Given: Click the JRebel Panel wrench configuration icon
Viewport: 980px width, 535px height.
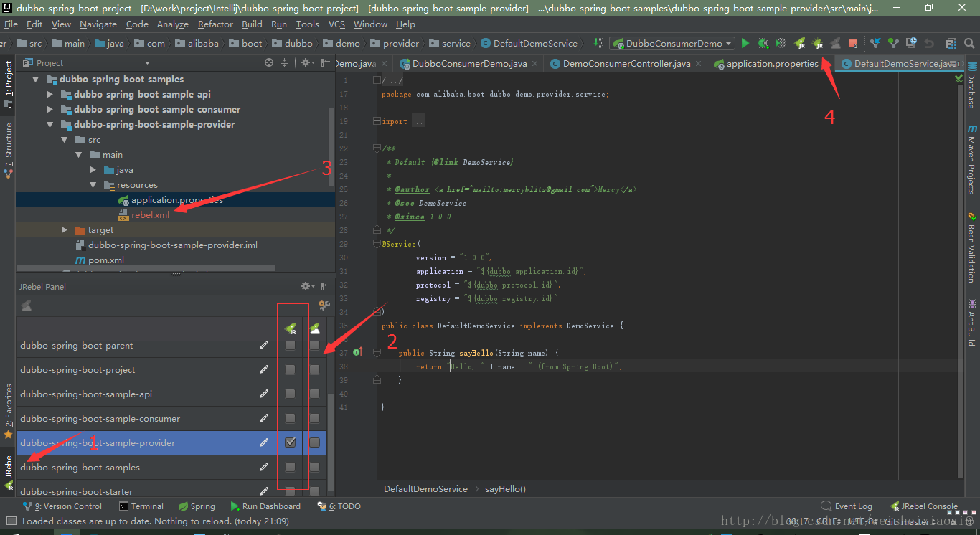Looking at the screenshot, I should [324, 306].
